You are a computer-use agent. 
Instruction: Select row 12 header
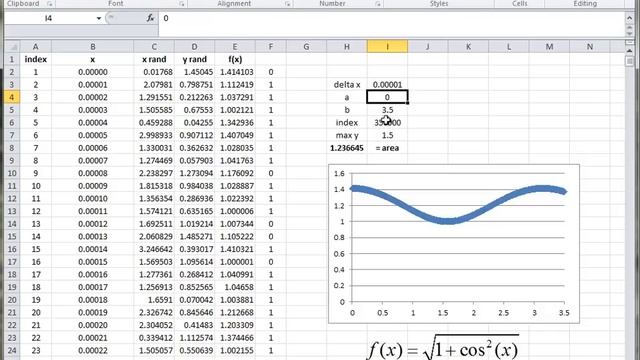click(x=12, y=198)
